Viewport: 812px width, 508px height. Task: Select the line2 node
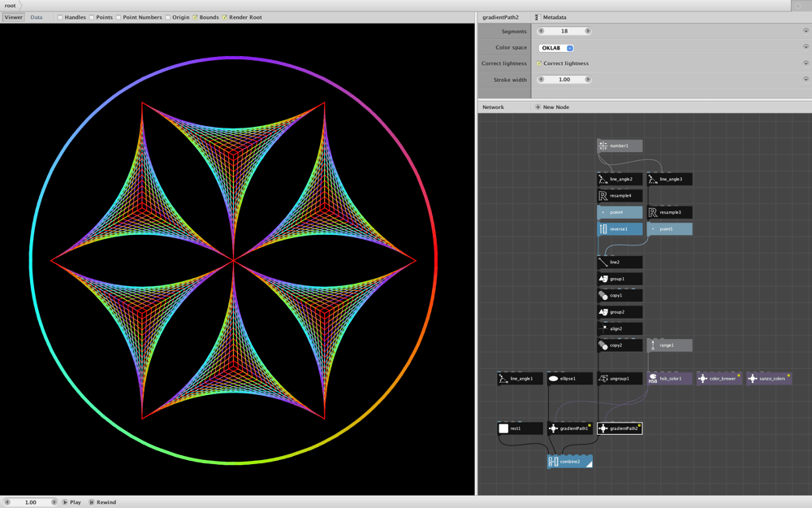coord(620,262)
